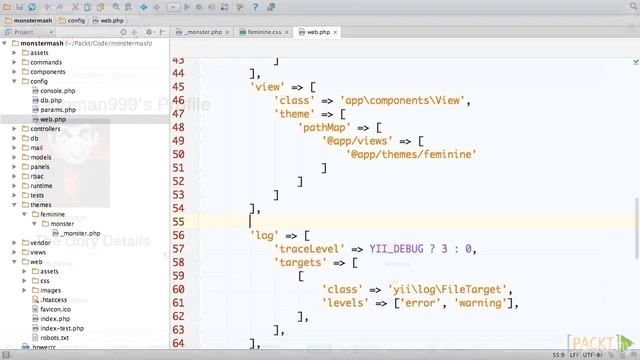Viewport: 640px width, 360px height.
Task: Expand the components folder
Action: click(15, 71)
